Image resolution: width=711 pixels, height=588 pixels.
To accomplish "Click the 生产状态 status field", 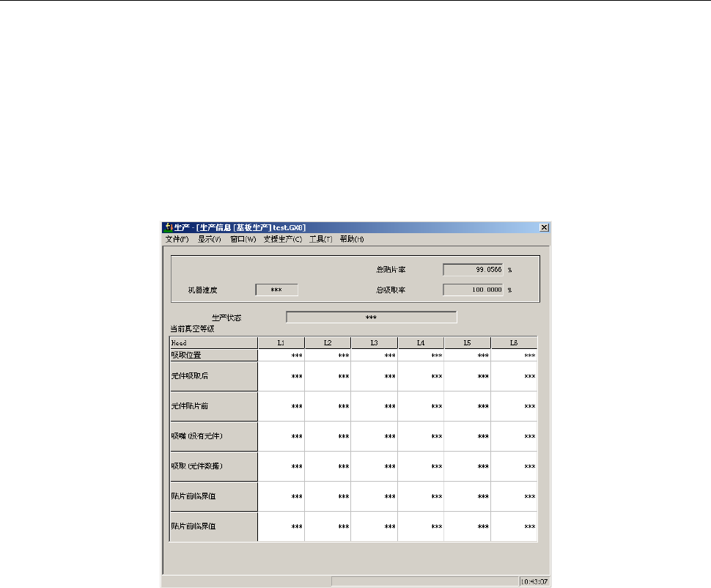I will [x=372, y=317].
